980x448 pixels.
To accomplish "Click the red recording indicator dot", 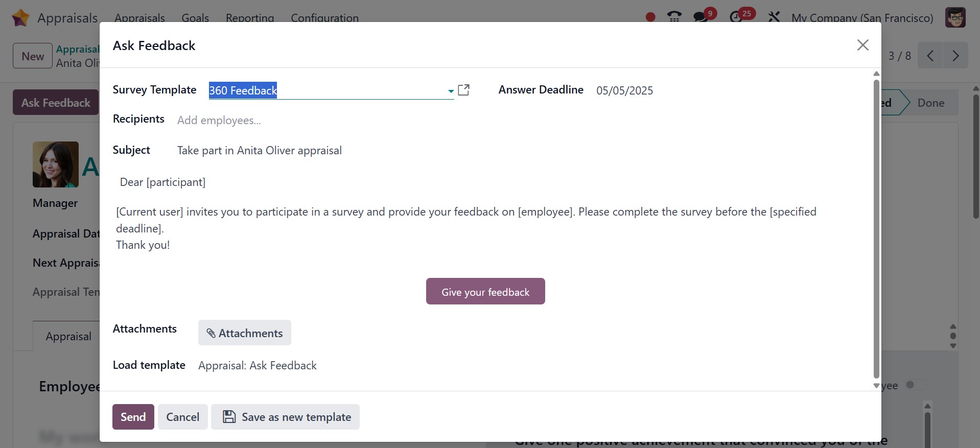I will tap(650, 17).
